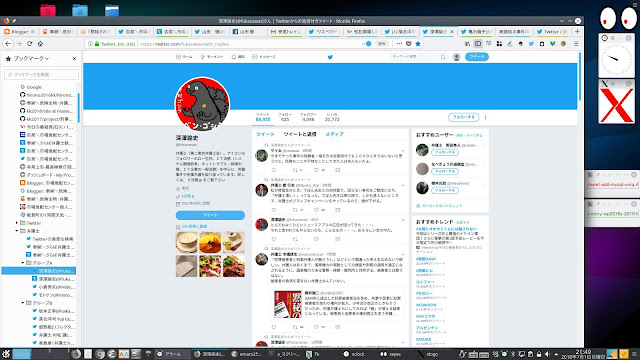Open the メッセージ navigation link

pyautogui.click(x=264, y=57)
